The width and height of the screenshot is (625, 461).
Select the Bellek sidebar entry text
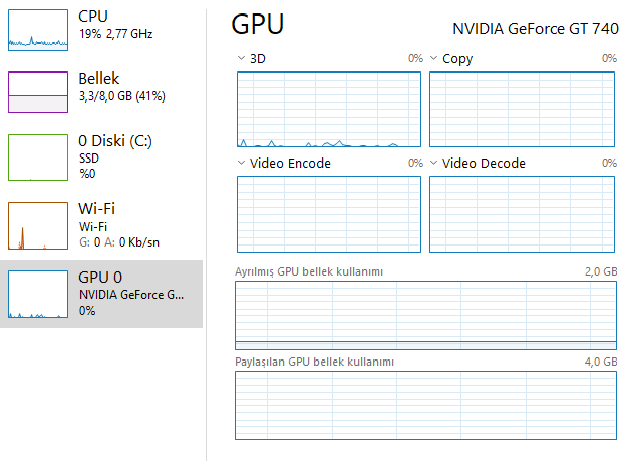pos(99,78)
